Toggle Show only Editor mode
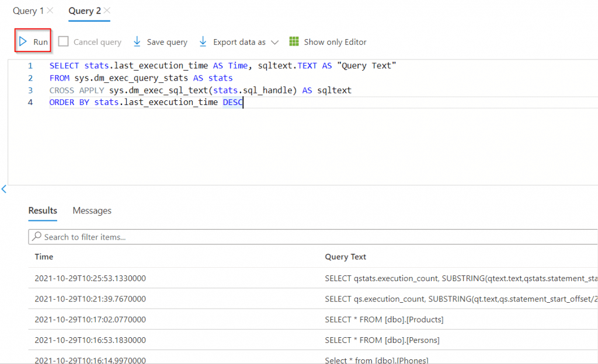Screen dimensions: 598x364 coord(328,41)
